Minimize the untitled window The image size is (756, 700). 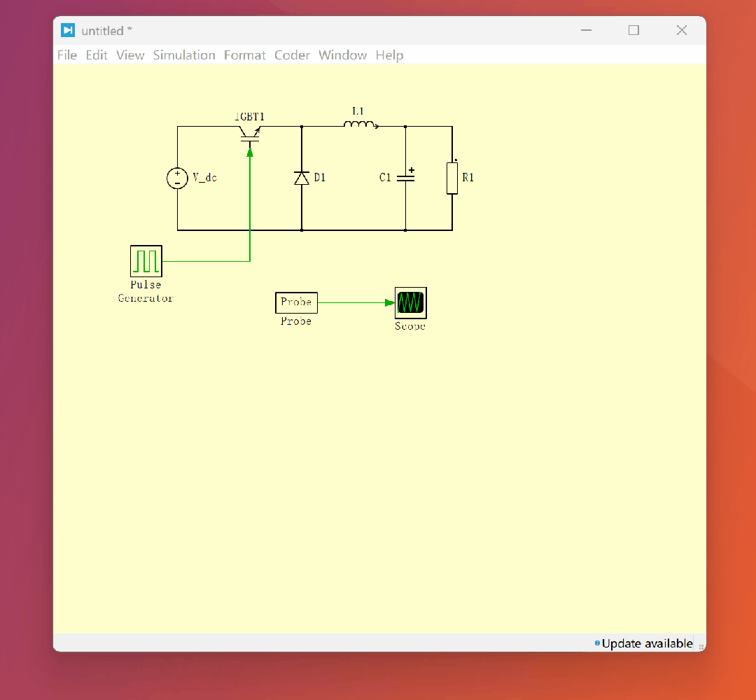coord(586,30)
